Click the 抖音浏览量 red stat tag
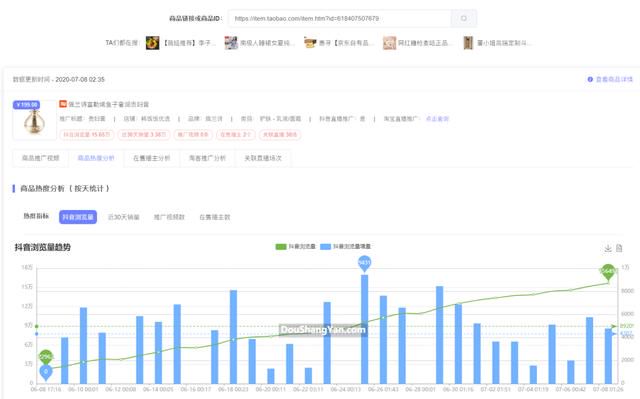Screen dimensions: 640x399 [87, 135]
